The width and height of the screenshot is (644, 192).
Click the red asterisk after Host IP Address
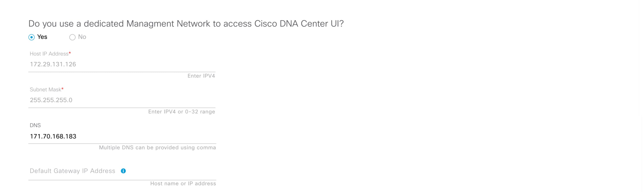pos(70,53)
